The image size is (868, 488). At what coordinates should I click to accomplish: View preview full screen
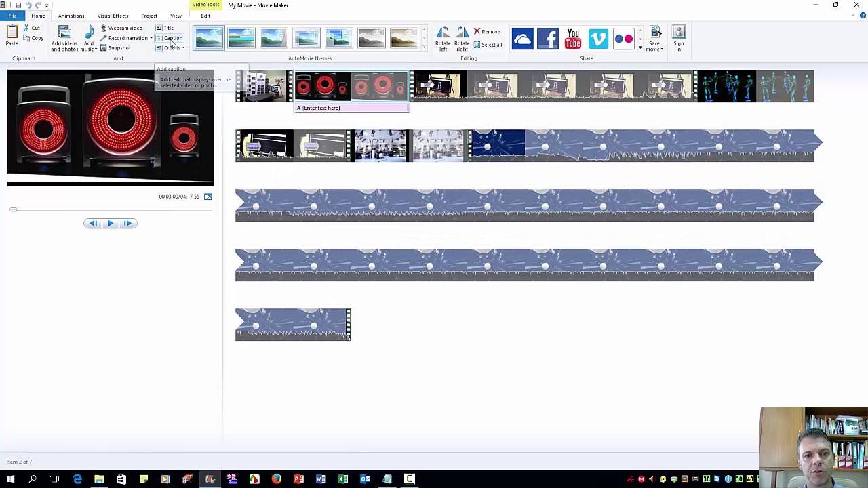point(208,197)
